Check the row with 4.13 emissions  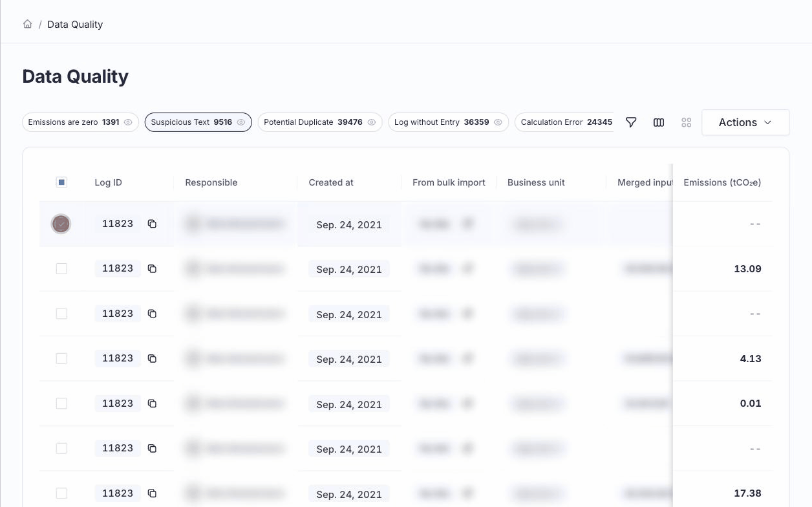pyautogui.click(x=61, y=358)
